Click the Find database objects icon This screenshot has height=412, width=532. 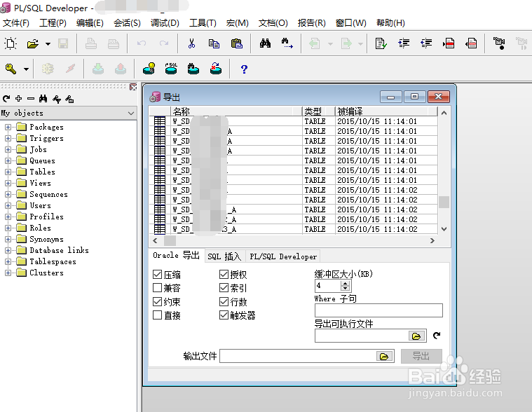pos(193,69)
